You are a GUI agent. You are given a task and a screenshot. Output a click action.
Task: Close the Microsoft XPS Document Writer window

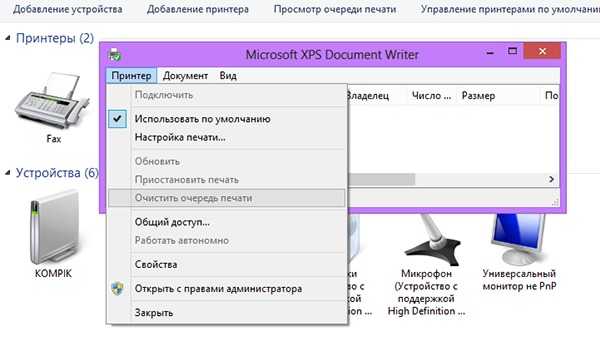[x=542, y=51]
